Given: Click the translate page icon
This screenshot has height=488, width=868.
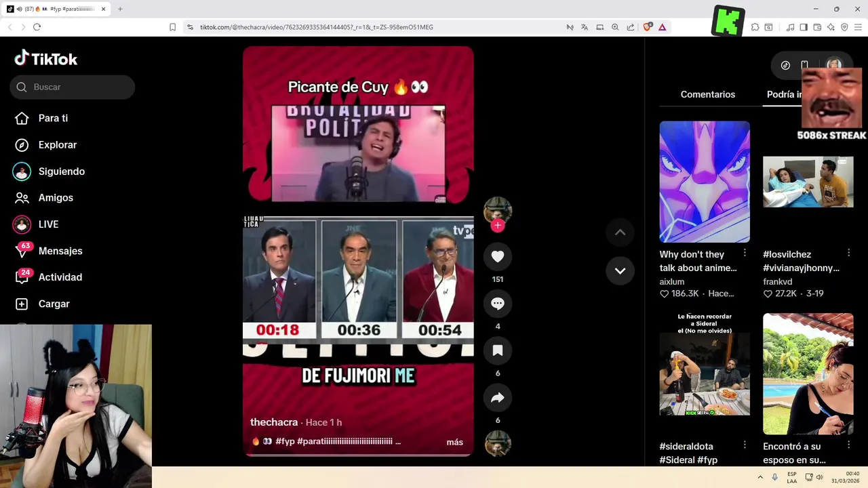Looking at the screenshot, I should (x=585, y=27).
